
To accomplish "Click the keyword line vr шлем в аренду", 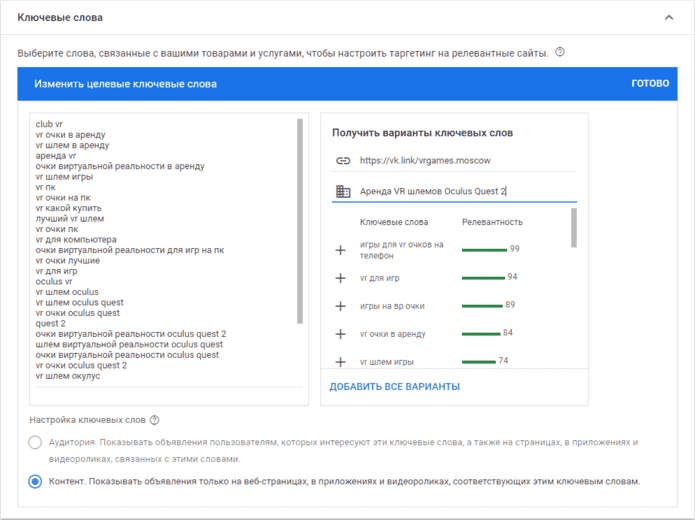I will coord(72,145).
